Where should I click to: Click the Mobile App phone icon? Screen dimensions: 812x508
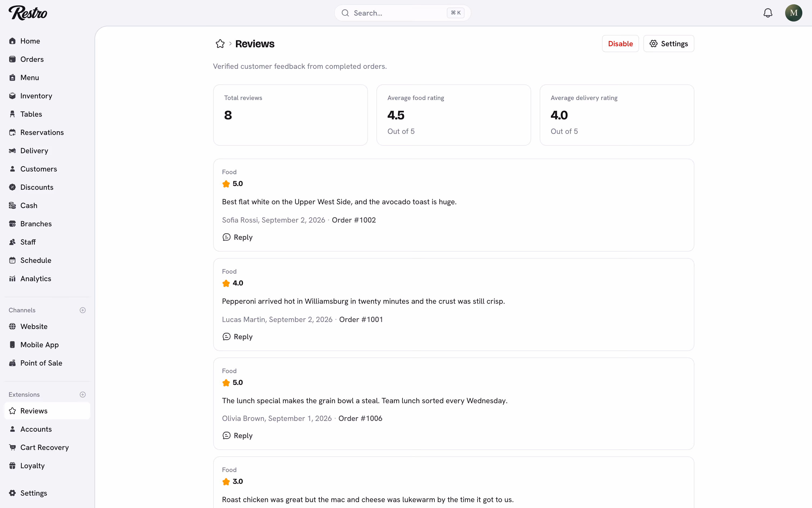[x=12, y=345]
